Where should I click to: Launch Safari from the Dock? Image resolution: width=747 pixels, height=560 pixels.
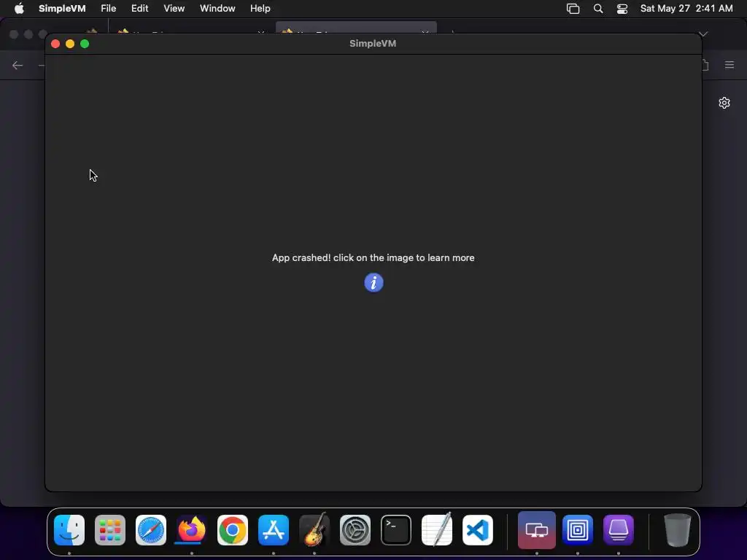[151, 530]
